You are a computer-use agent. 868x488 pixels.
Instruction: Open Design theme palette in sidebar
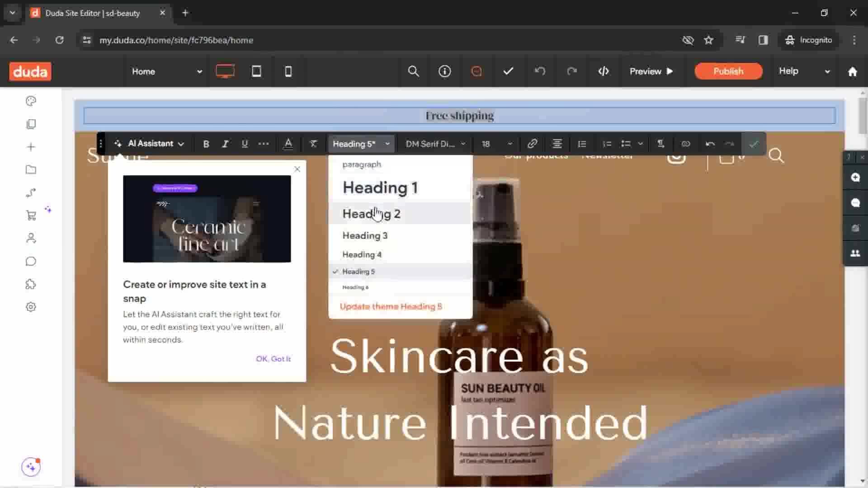point(31,101)
